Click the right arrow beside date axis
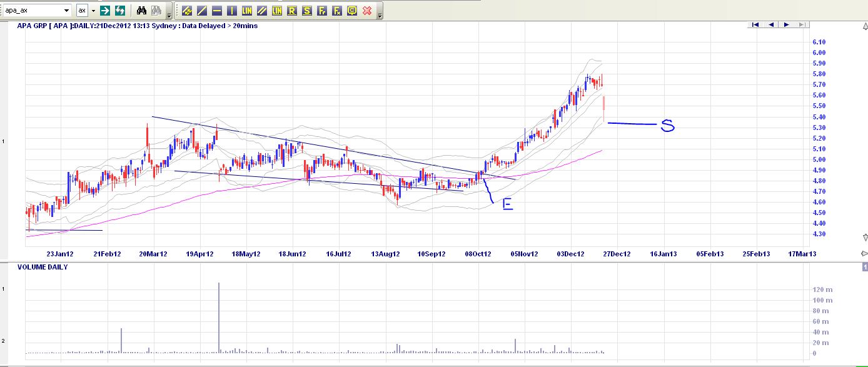Image resolution: width=868 pixels, height=367 pixels. point(864,254)
